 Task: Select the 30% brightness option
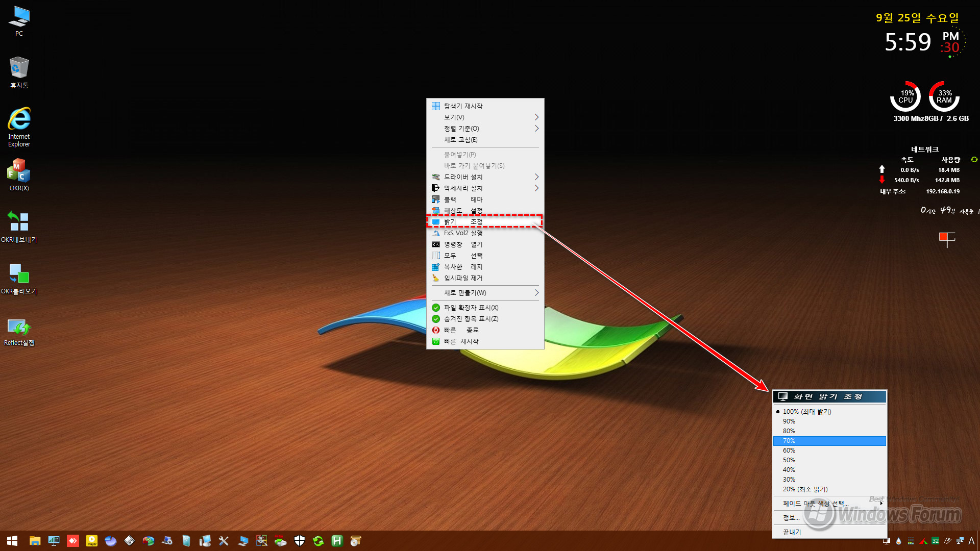pyautogui.click(x=829, y=480)
